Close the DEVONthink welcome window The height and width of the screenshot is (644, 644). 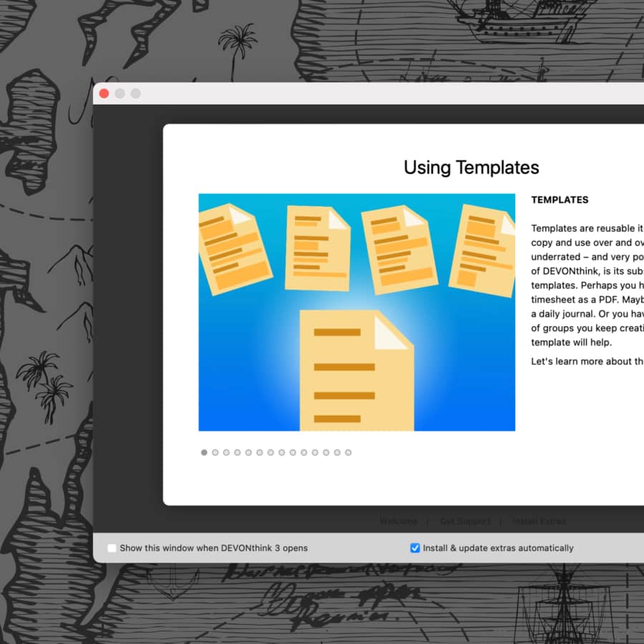point(104,94)
